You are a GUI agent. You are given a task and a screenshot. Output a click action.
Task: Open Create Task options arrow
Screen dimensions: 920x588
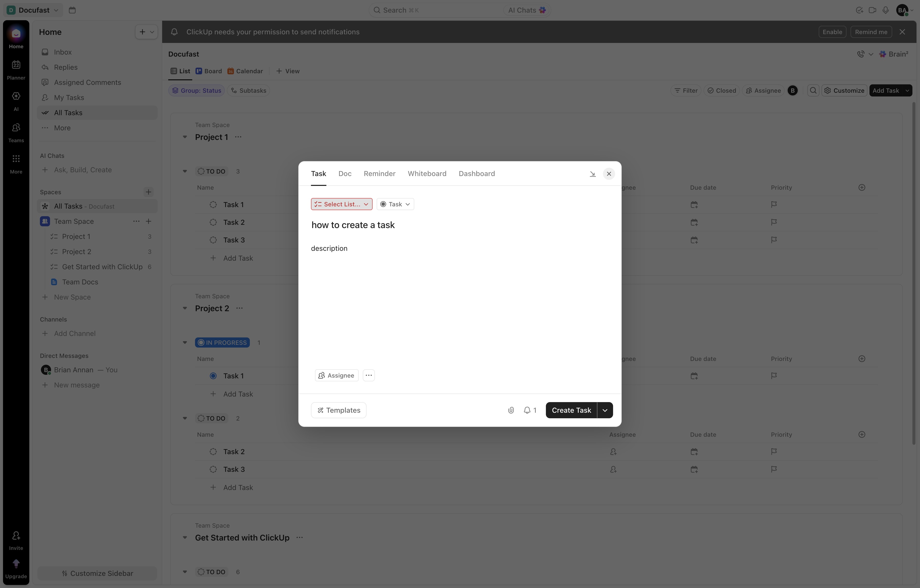(605, 410)
